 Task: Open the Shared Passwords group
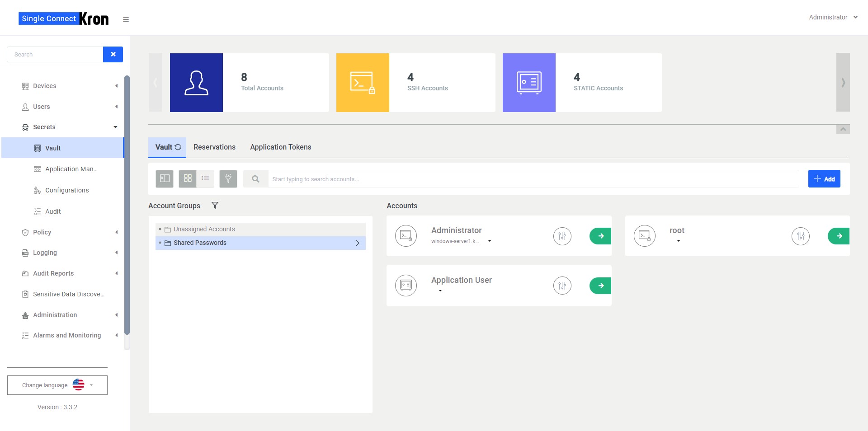tap(200, 243)
